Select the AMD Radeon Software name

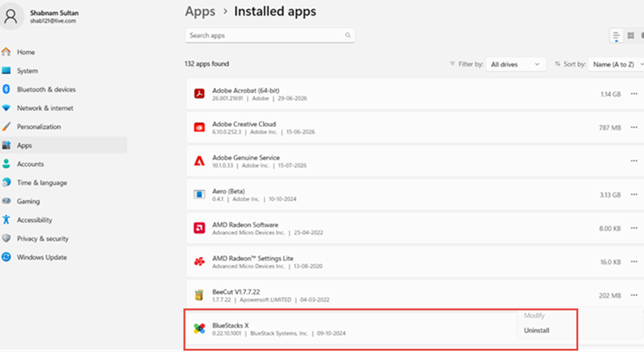[x=245, y=224]
